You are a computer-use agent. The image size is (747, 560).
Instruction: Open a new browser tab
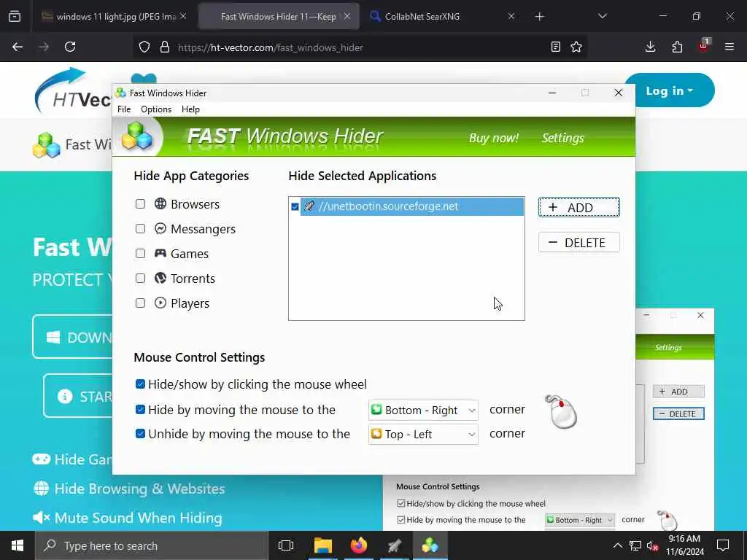(x=539, y=17)
